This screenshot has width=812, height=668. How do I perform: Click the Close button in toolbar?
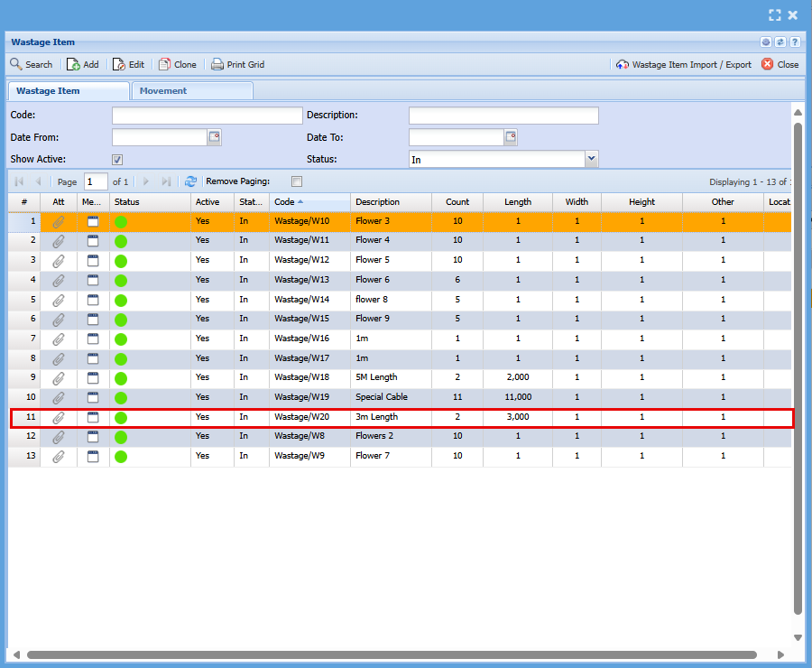(x=780, y=64)
